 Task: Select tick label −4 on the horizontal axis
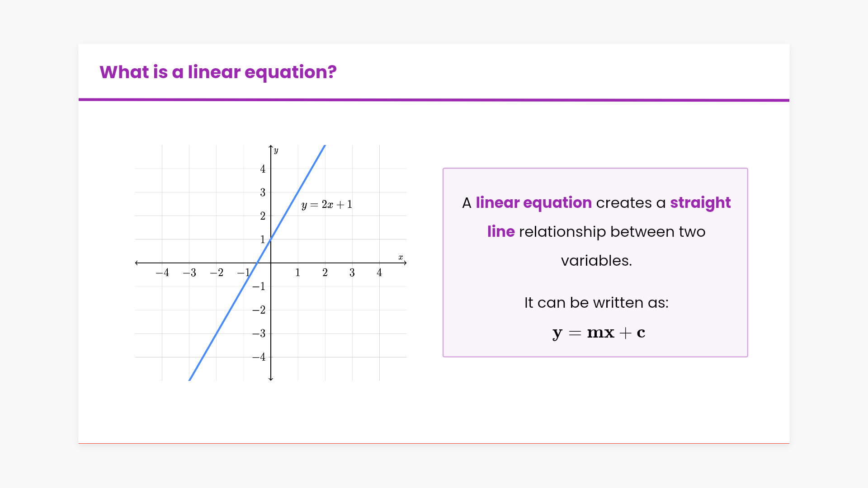click(x=162, y=272)
